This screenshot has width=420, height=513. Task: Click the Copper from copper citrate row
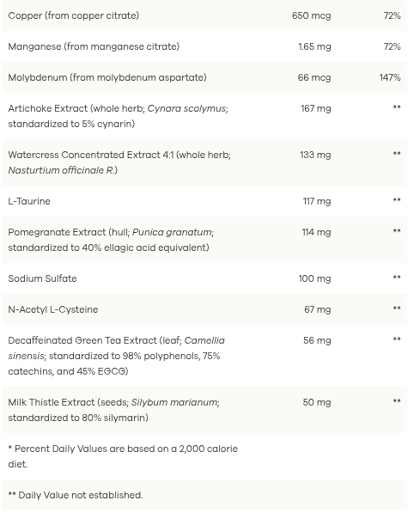(x=204, y=15)
